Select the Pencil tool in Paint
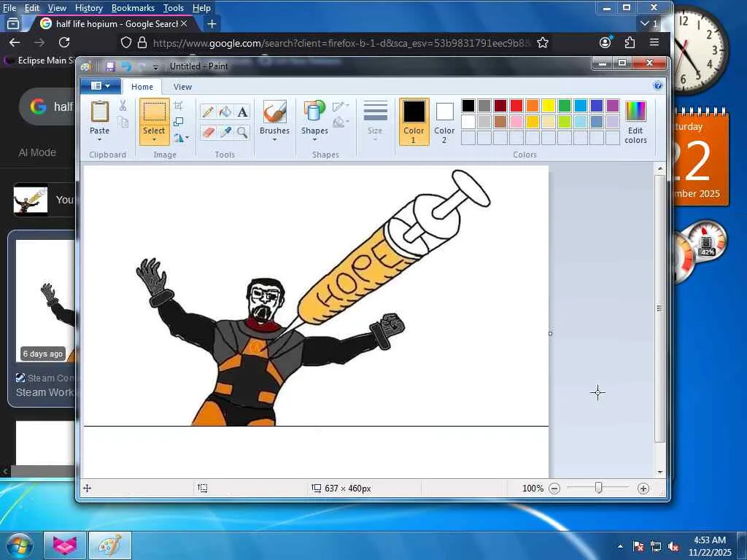Viewport: 747px width, 560px height. pyautogui.click(x=208, y=112)
